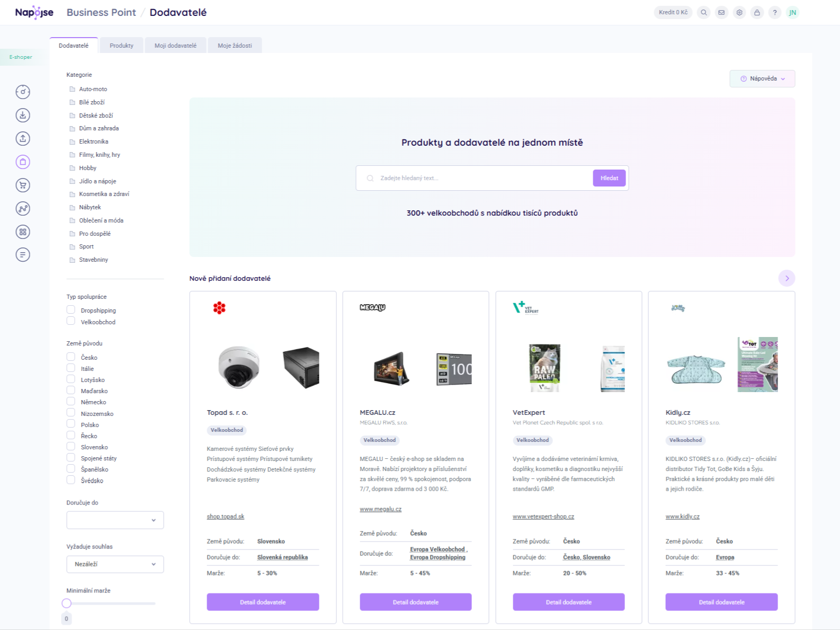This screenshot has height=630, width=840.
Task: Open the Moji dodavatelé tab
Action: (x=175, y=46)
